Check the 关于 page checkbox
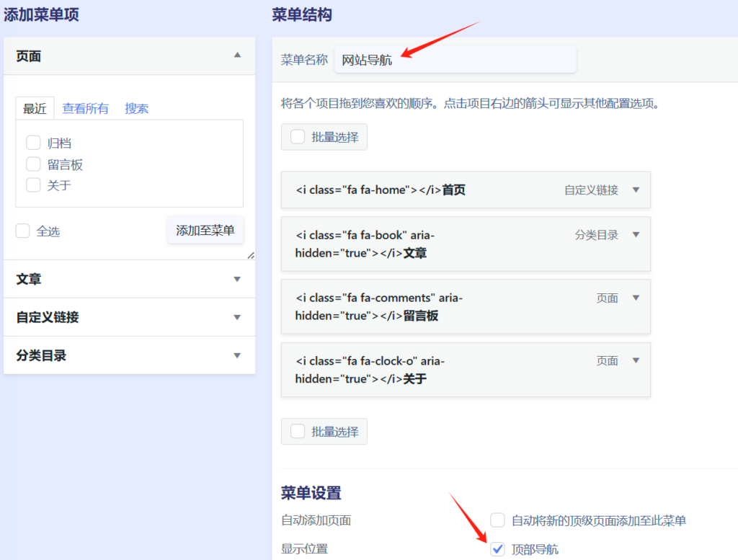 pyautogui.click(x=33, y=185)
